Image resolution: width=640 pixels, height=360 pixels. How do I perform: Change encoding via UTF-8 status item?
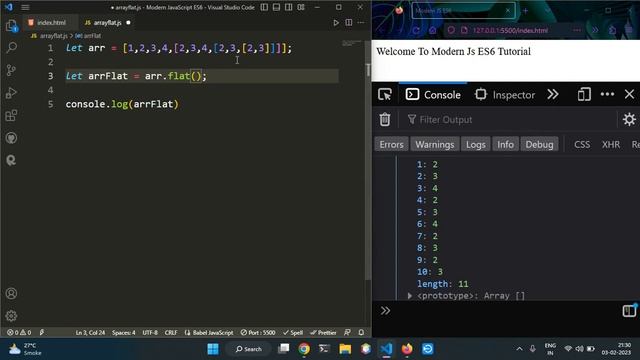150,333
